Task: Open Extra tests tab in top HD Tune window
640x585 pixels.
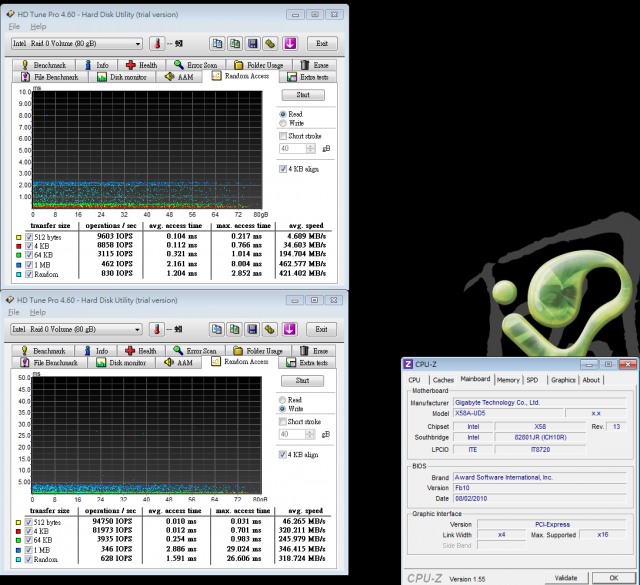Action: tap(308, 77)
